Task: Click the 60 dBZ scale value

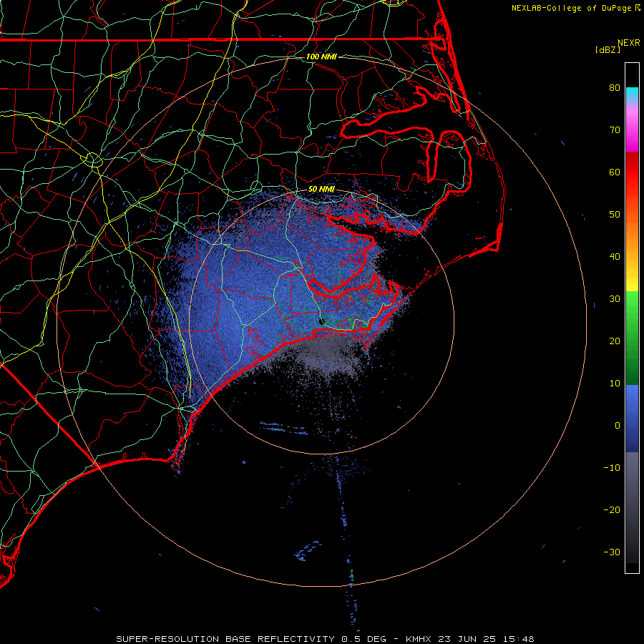Action: coord(615,172)
